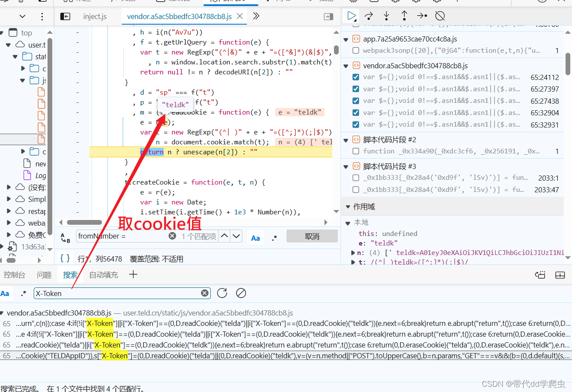
Task: Toggle the debugger sidebar icon
Action: pyautogui.click(x=328, y=16)
